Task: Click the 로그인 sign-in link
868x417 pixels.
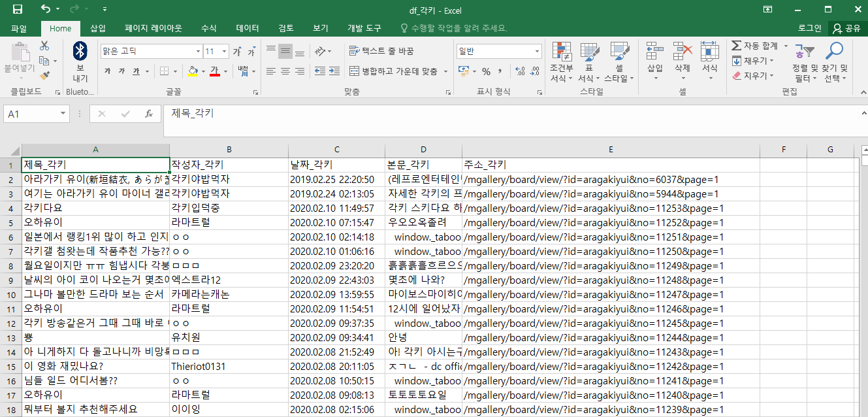Action: [810, 28]
